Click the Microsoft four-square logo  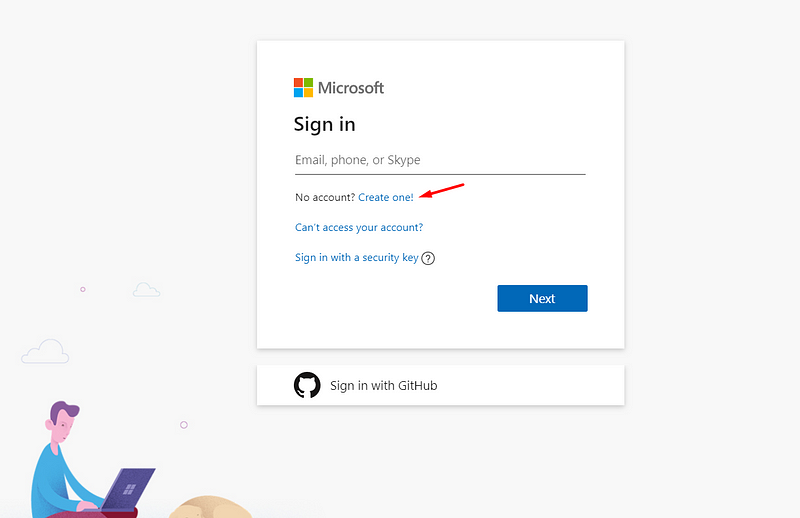click(x=303, y=88)
